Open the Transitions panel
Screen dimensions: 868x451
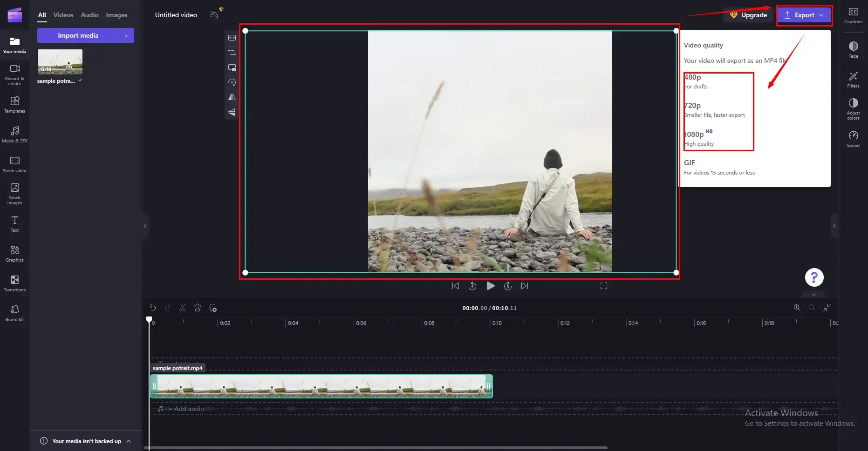coord(14,283)
